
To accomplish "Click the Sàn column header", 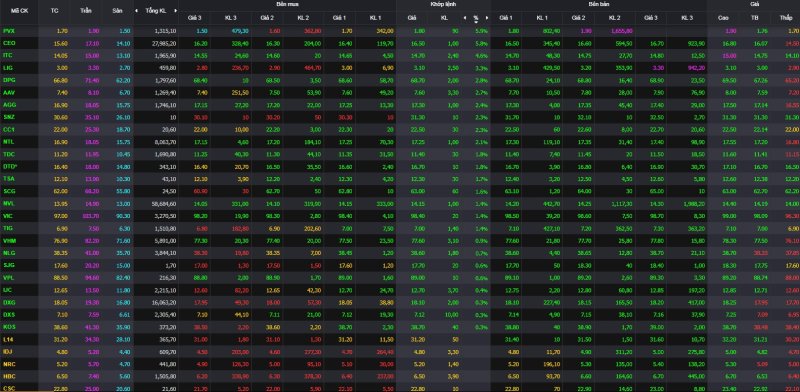I will [x=117, y=11].
